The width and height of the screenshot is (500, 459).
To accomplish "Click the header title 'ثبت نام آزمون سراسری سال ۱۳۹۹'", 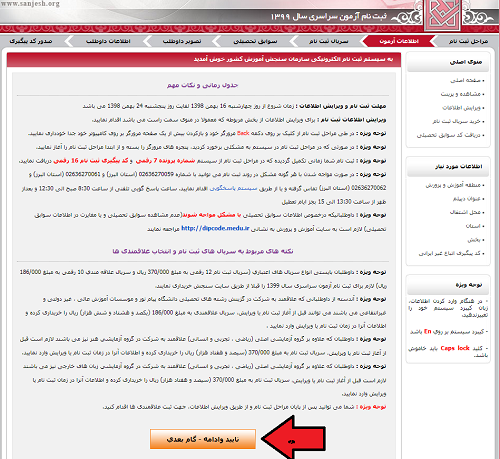I will click(x=328, y=16).
